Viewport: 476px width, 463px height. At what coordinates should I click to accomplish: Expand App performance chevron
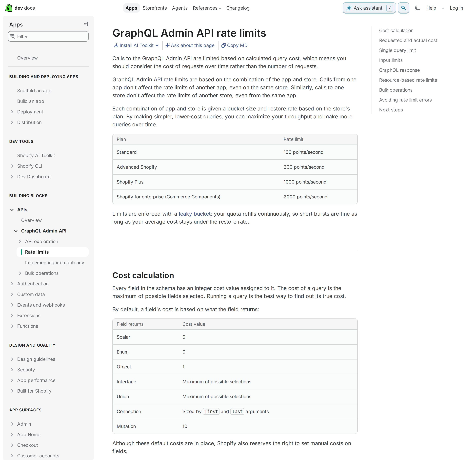pyautogui.click(x=12, y=380)
